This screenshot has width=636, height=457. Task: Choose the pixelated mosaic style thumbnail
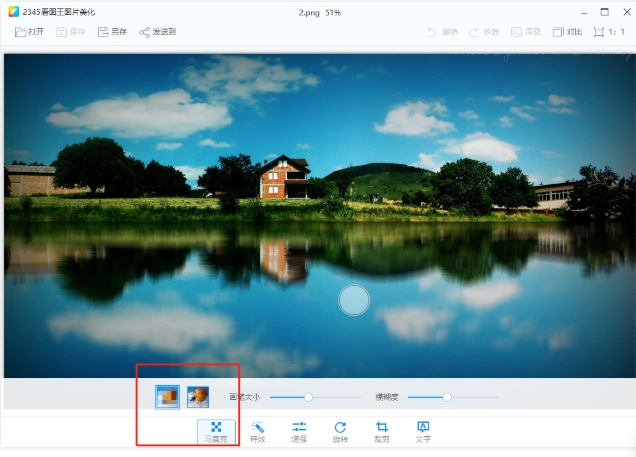pyautogui.click(x=168, y=397)
